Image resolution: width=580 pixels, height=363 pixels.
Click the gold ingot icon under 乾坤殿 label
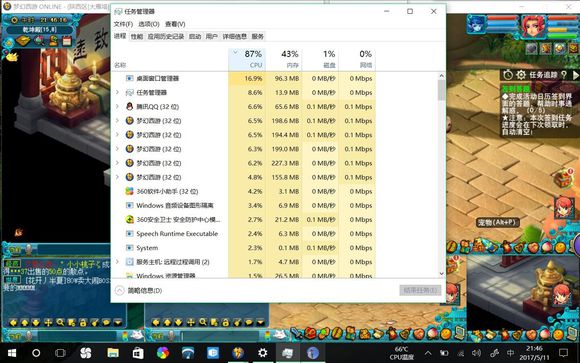[23, 40]
